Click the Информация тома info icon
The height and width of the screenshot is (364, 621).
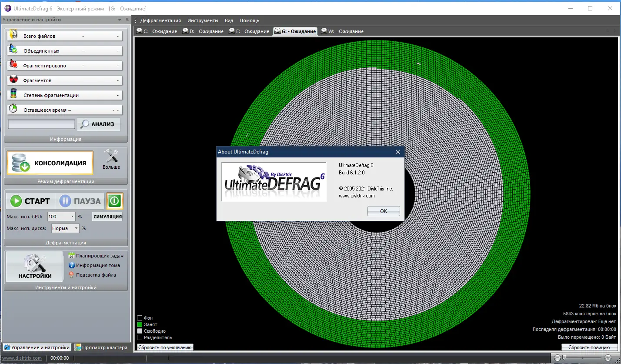(71, 265)
